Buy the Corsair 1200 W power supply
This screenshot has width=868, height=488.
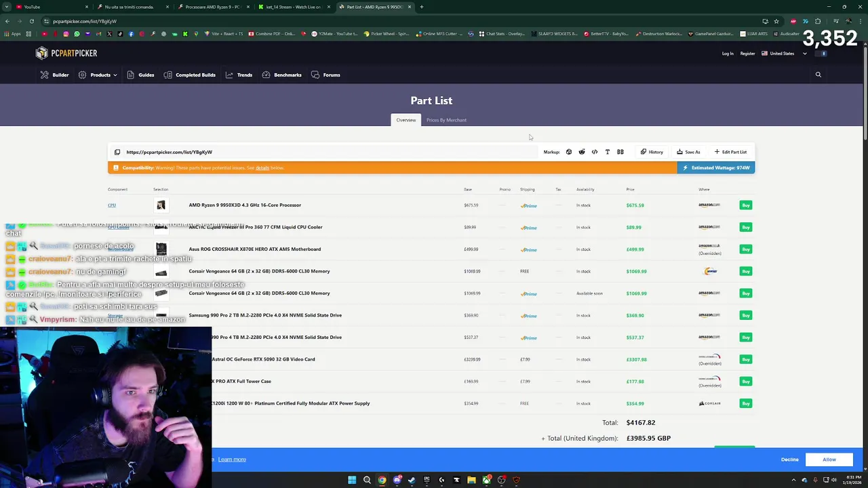pyautogui.click(x=746, y=403)
